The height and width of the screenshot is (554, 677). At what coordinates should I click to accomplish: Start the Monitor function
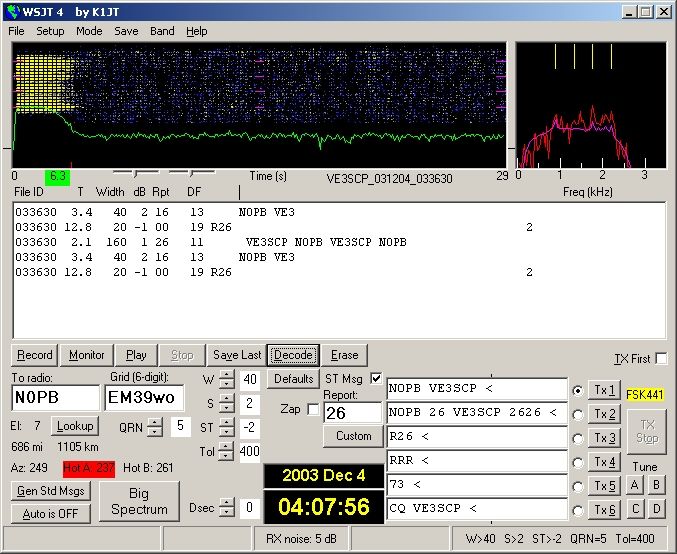click(x=87, y=355)
